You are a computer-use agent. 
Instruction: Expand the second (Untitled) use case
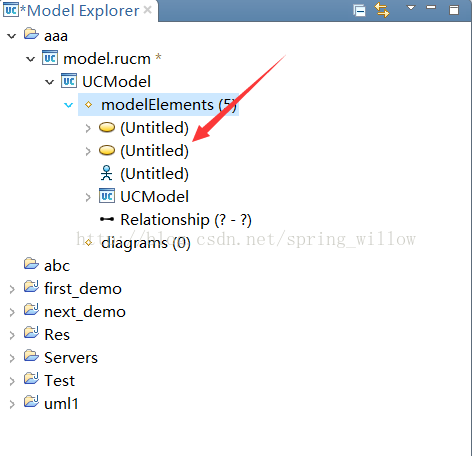pyautogui.click(x=88, y=151)
